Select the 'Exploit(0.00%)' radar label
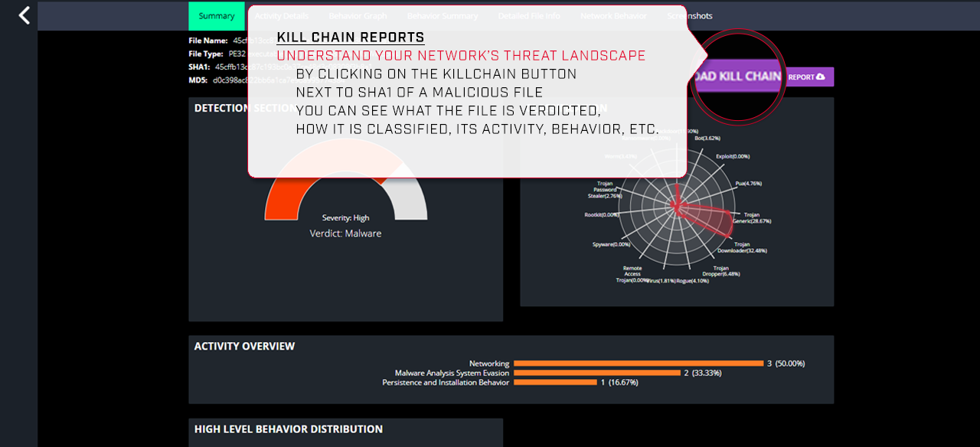Screen dimensions: 980x447 pyautogui.click(x=733, y=156)
